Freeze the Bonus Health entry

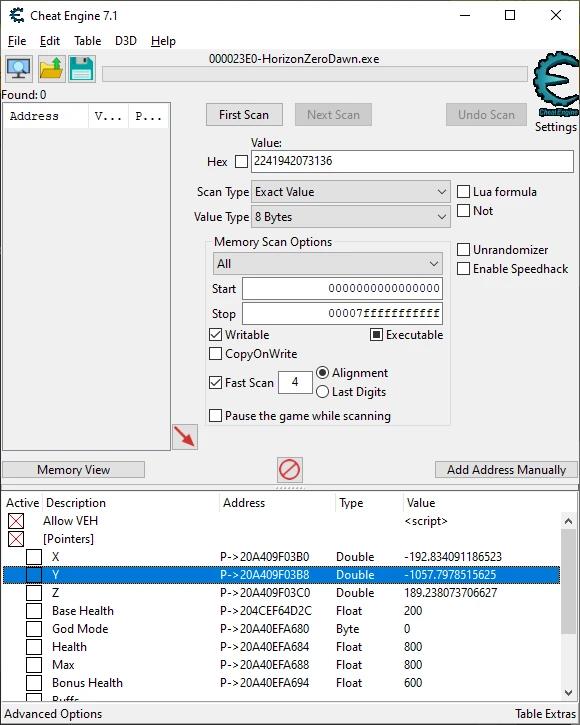[x=34, y=683]
